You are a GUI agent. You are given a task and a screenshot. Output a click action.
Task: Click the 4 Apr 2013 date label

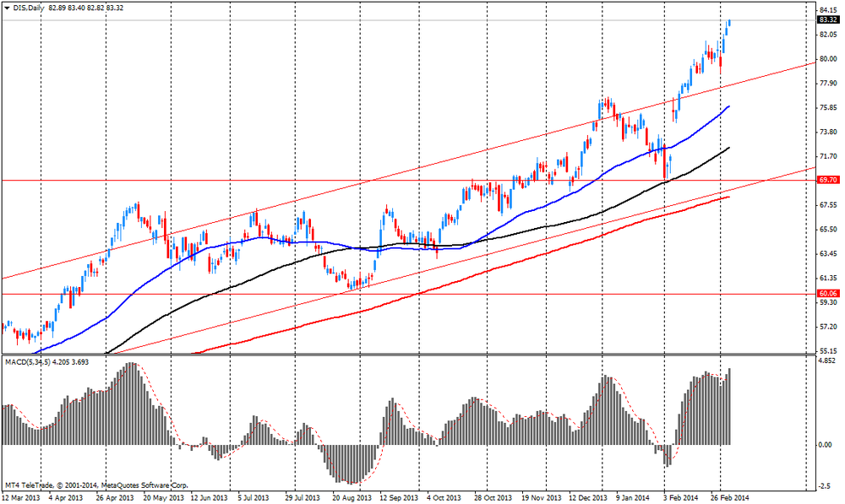tap(66, 497)
